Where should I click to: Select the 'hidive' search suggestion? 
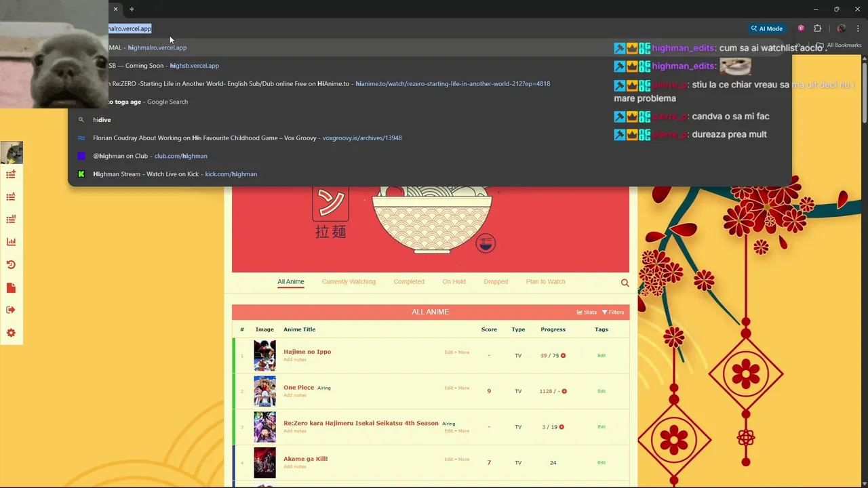pyautogui.click(x=430, y=120)
